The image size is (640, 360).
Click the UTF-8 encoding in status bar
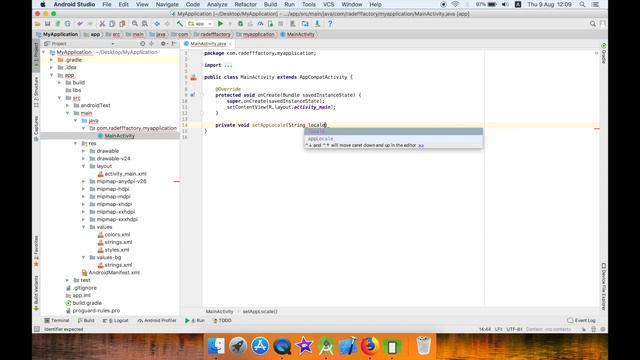[x=514, y=329]
